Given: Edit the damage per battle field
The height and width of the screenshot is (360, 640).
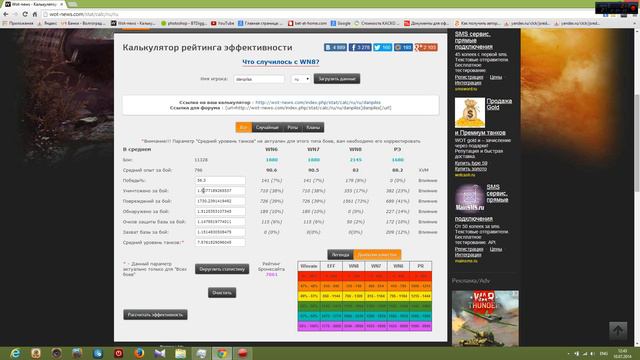Looking at the screenshot, I should (x=220, y=201).
